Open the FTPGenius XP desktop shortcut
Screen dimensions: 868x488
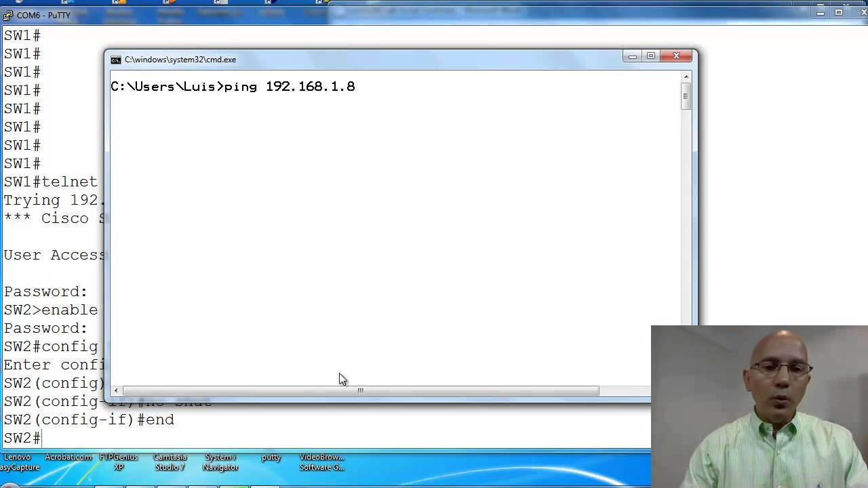pos(119,462)
